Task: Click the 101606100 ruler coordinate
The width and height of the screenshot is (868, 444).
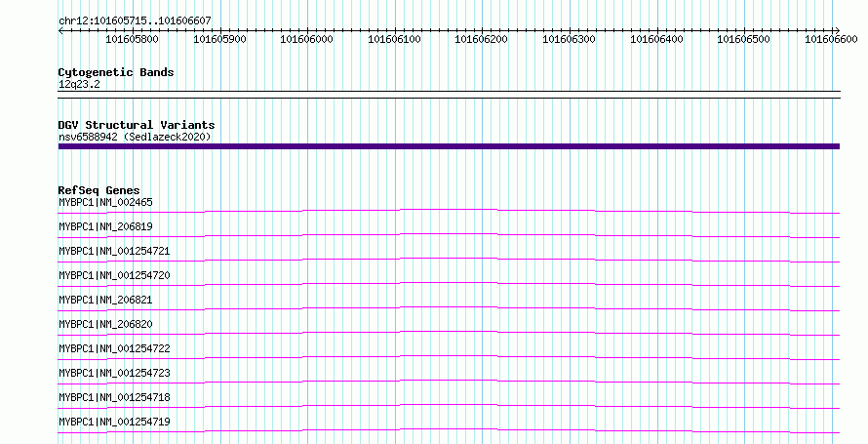Action: (x=394, y=39)
